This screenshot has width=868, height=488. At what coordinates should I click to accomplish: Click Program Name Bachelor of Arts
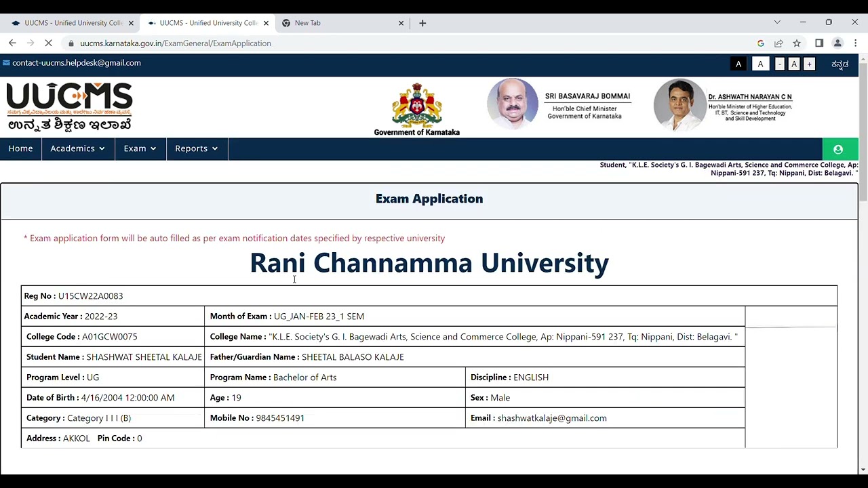335,378
